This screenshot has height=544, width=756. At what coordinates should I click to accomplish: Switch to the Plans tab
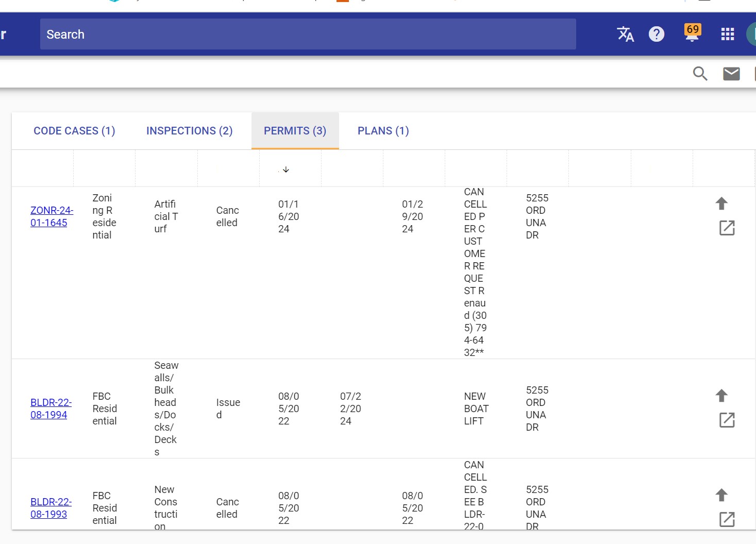pyautogui.click(x=383, y=131)
